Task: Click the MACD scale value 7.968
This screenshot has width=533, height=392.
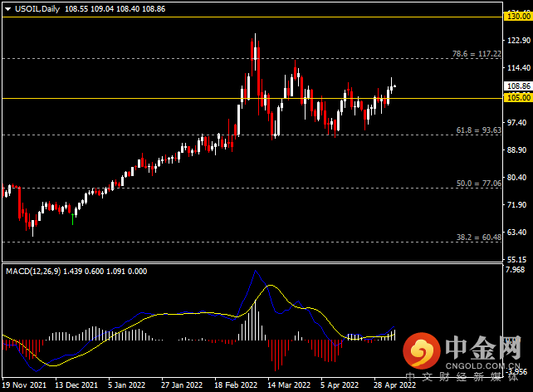Action: (516, 270)
